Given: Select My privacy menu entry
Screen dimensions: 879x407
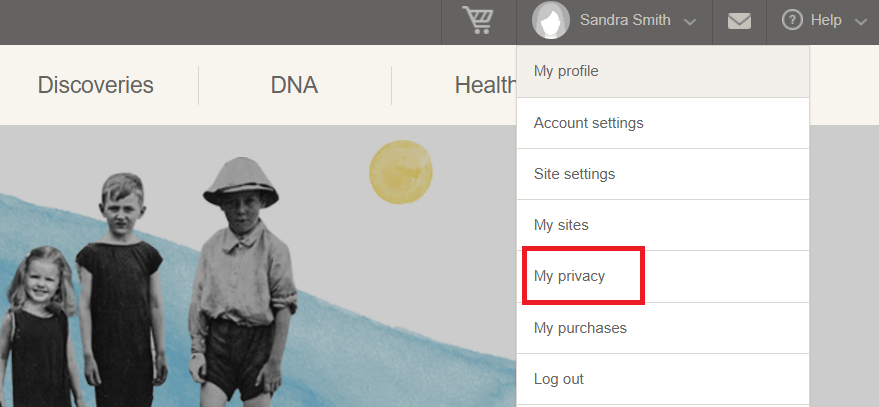Looking at the screenshot, I should coord(663,276).
